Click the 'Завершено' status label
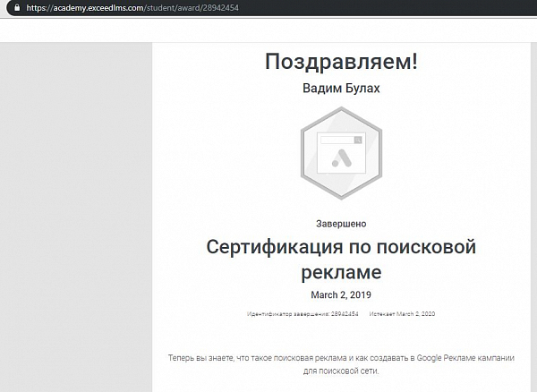The image size is (537, 392). click(x=341, y=223)
